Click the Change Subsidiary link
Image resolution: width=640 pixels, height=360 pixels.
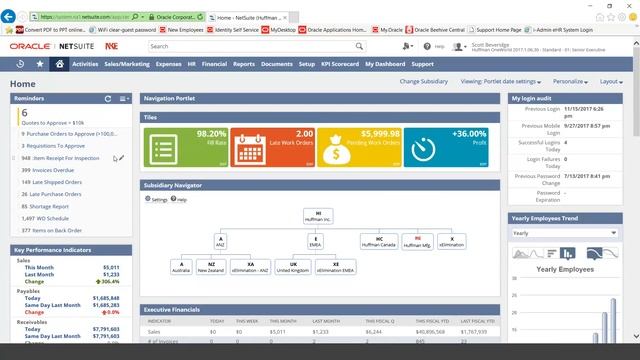coord(424,82)
